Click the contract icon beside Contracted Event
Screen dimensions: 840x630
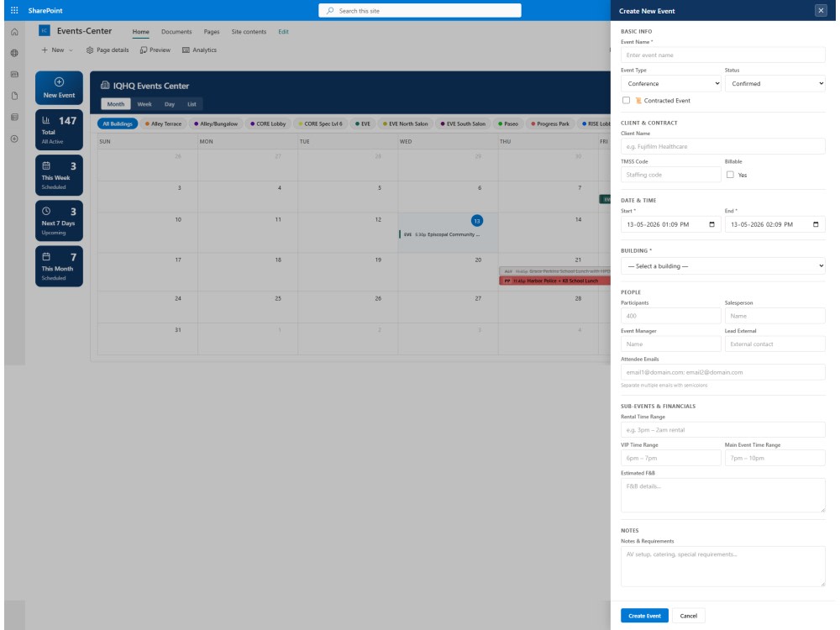point(638,100)
